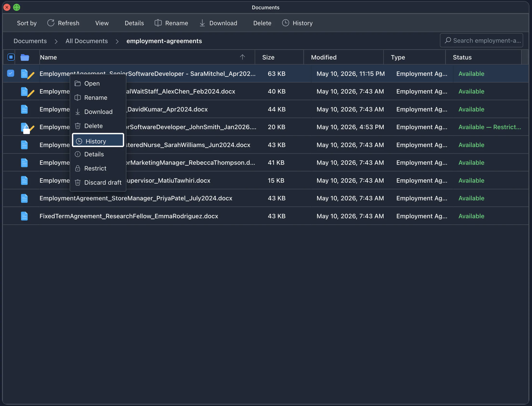
Task: Choose Details from the context menu
Action: pos(98,154)
